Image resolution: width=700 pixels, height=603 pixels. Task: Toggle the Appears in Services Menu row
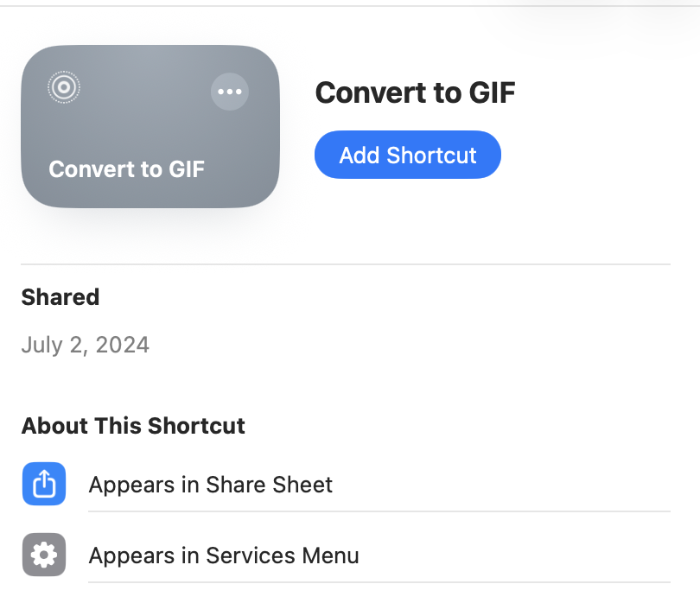tap(223, 555)
